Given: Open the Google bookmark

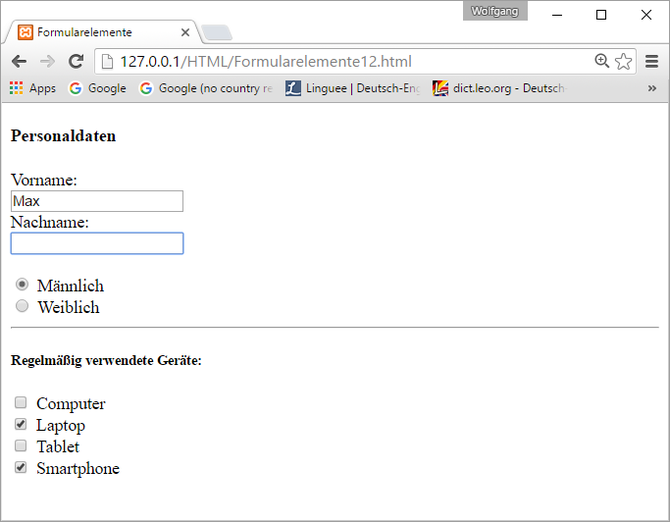Looking at the screenshot, I should [x=97, y=88].
